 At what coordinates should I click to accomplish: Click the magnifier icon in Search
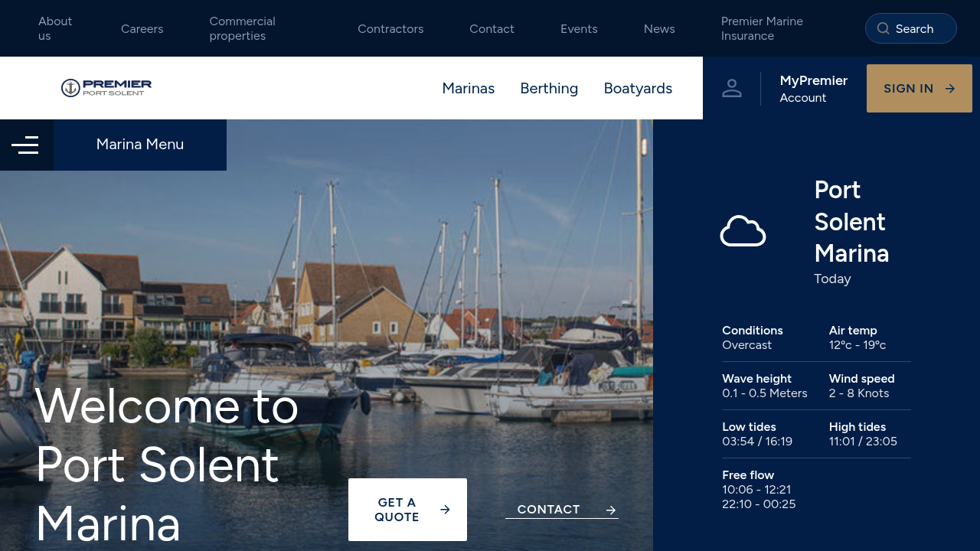tap(884, 28)
